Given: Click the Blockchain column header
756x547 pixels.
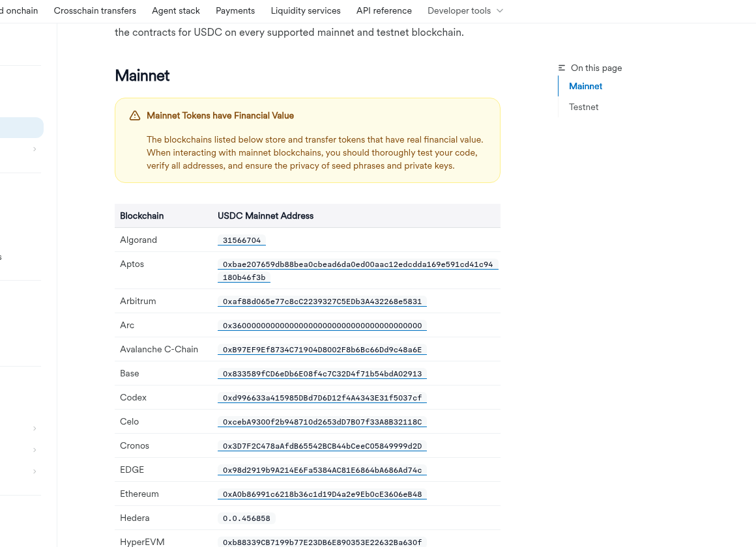Looking at the screenshot, I should [x=142, y=216].
